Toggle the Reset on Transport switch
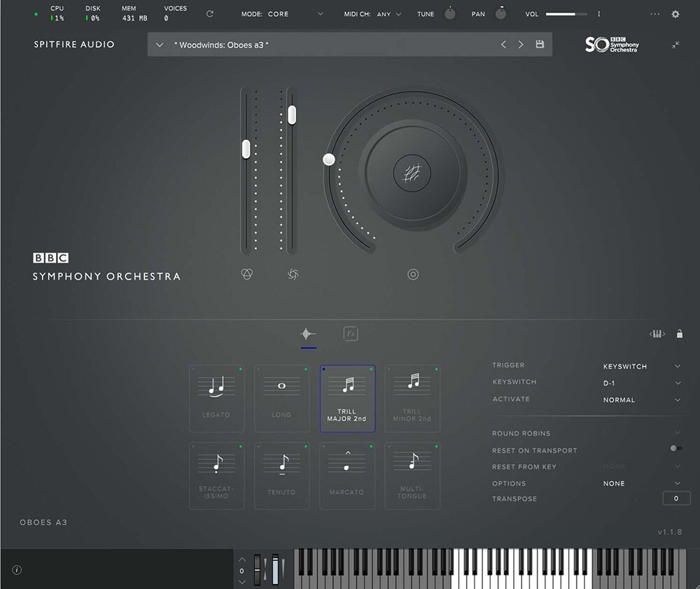Viewport: 700px width, 589px height. [676, 448]
